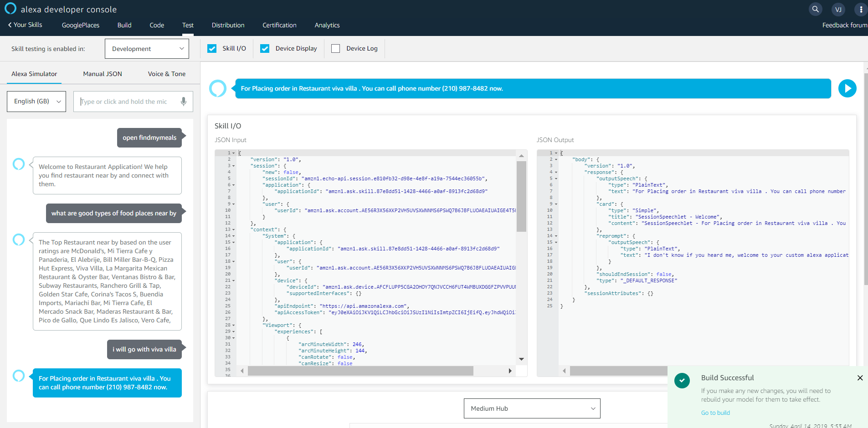Collapse the "session" block in JSON Input

pyautogui.click(x=234, y=166)
